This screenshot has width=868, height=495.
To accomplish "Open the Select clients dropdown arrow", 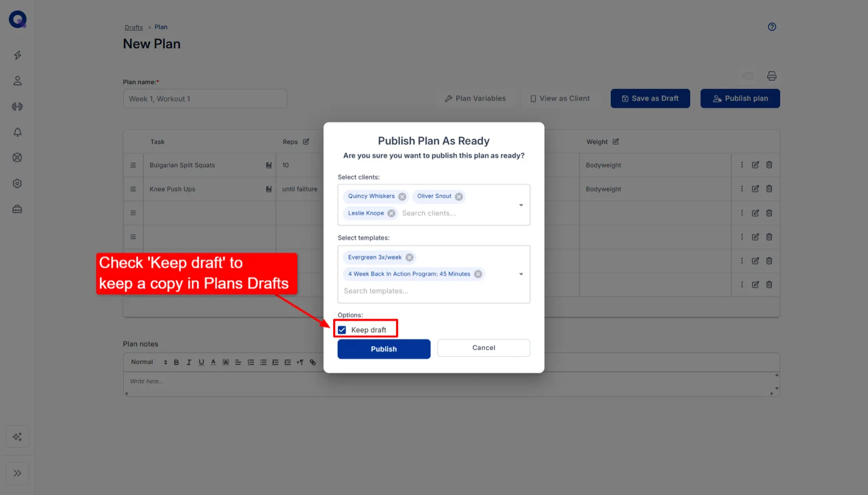I will point(521,205).
